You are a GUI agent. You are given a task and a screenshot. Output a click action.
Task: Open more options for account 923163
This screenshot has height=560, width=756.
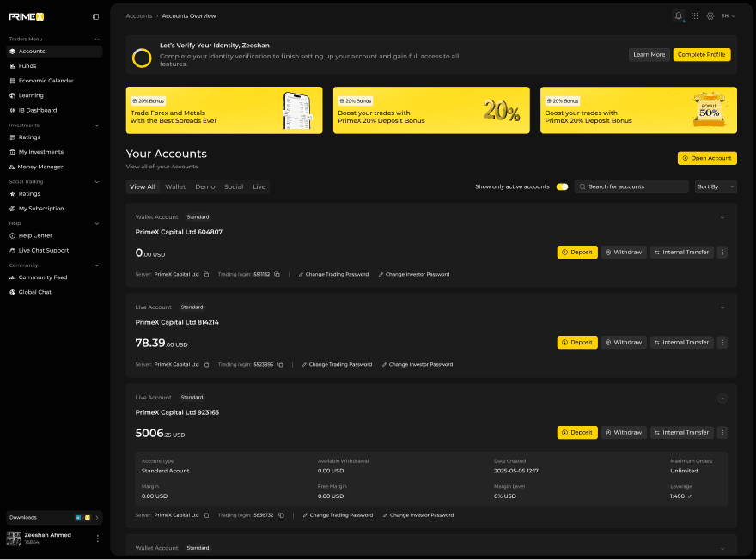pos(722,432)
